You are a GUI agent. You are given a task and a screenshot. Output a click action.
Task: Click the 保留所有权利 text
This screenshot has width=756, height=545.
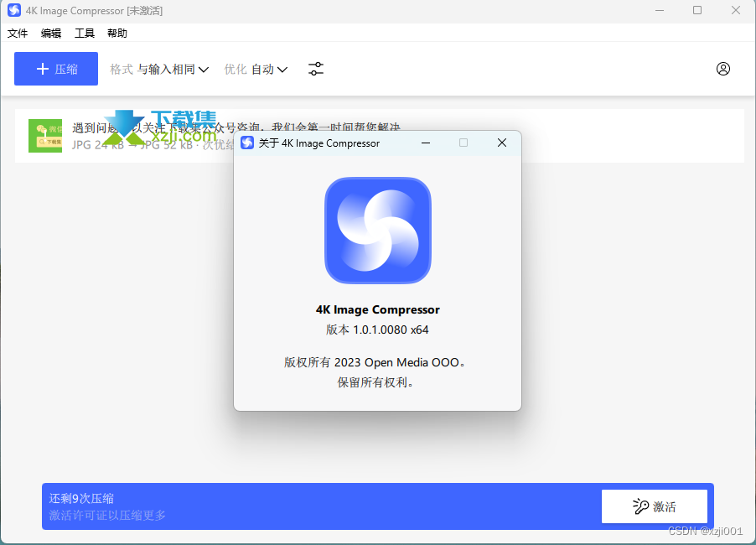coord(375,382)
